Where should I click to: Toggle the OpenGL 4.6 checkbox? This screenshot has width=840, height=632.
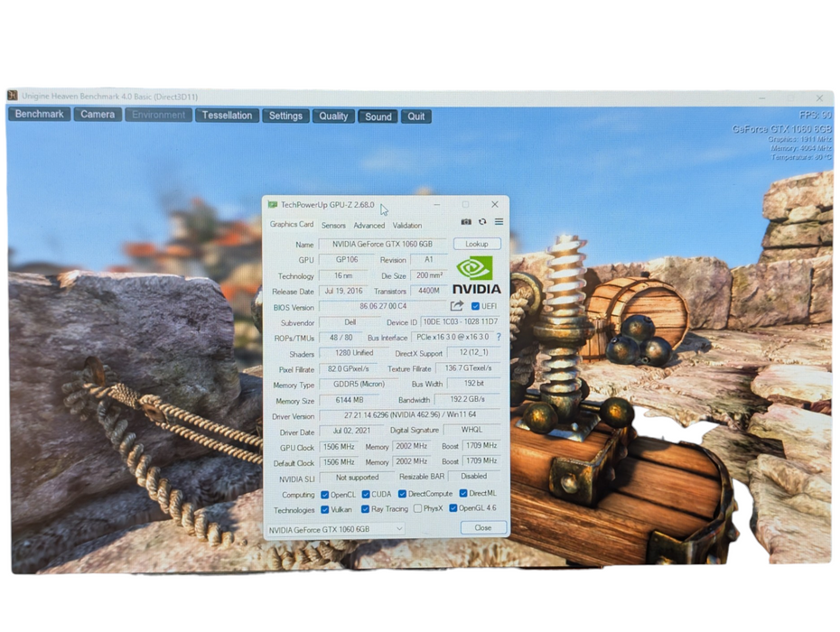[453, 507]
